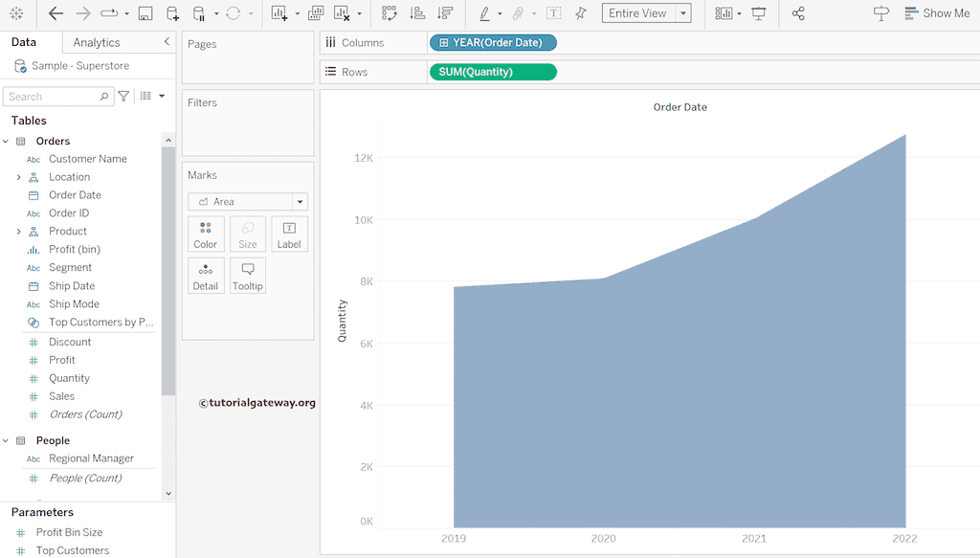Select the Order Date field
This screenshot has height=558, width=980.
[75, 195]
